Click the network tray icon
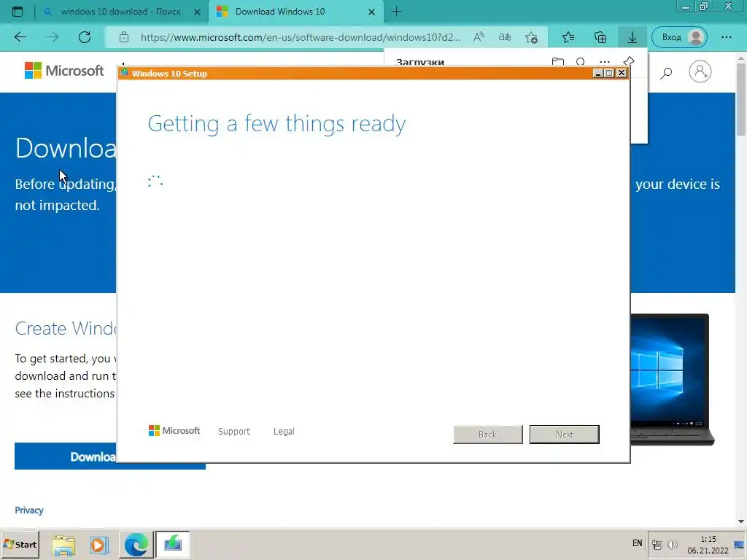This screenshot has height=560, width=747. tap(657, 545)
